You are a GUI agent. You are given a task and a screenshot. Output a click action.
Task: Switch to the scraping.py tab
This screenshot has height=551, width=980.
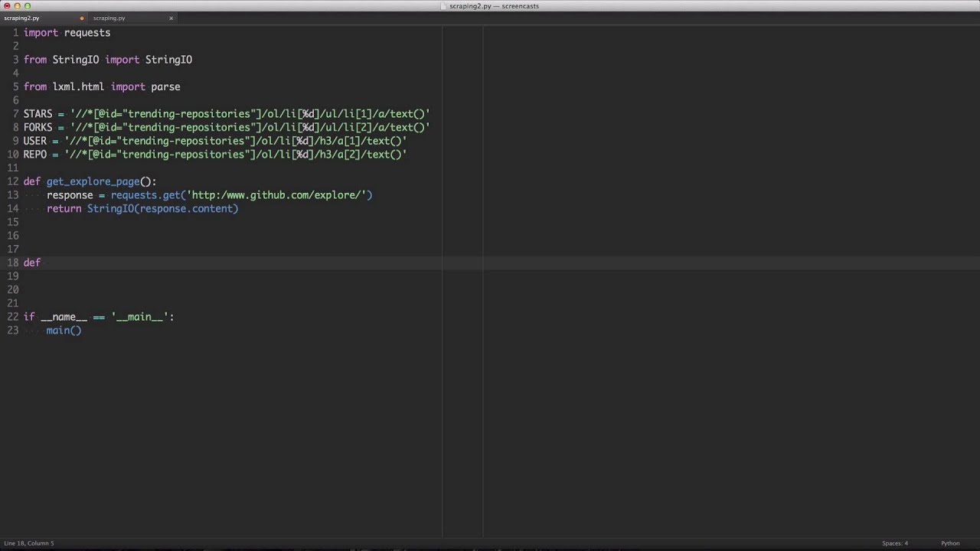pos(109,18)
